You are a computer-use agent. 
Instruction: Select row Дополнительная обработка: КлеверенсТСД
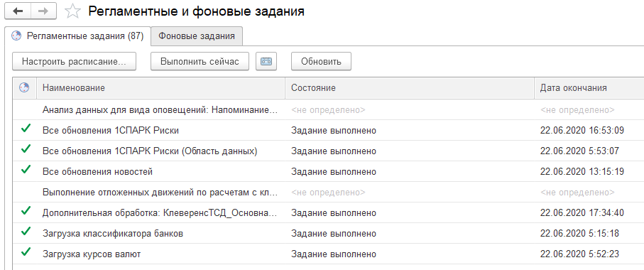coord(328,213)
